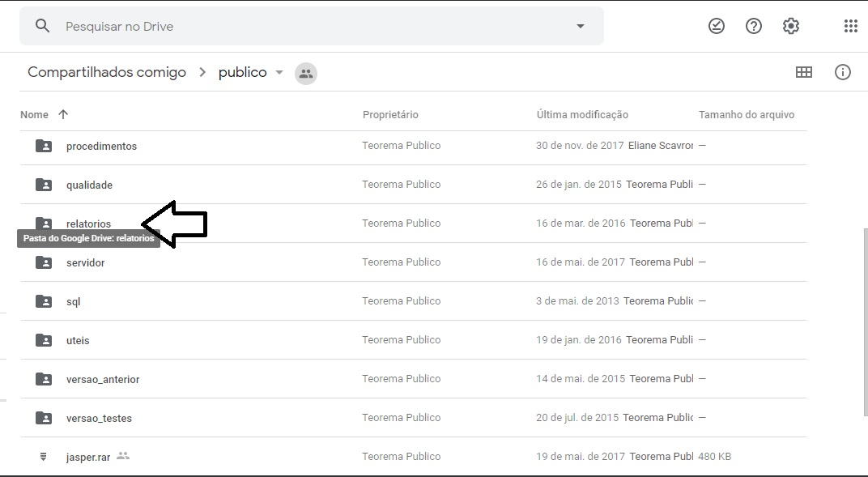Select the uteis folder name
Image resolution: width=868 pixels, height=477 pixels.
click(x=78, y=340)
